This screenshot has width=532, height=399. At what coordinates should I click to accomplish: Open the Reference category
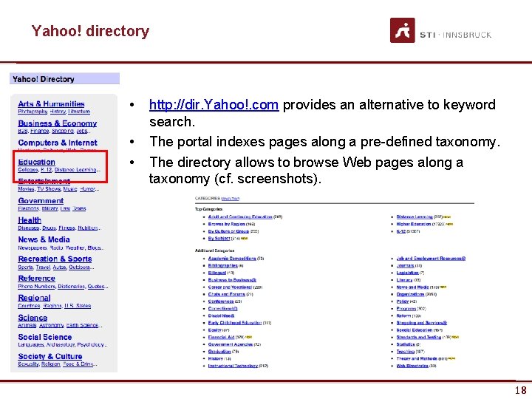click(37, 278)
